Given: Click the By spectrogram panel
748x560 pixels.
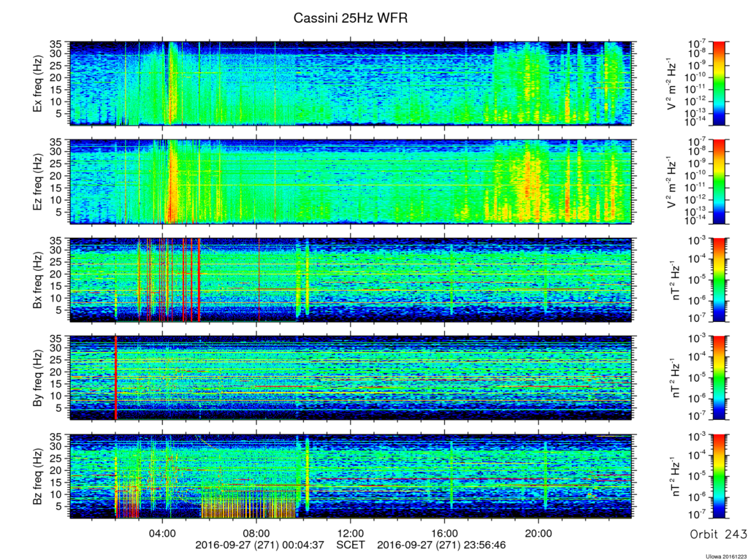Looking at the screenshot, I should 351,377.
